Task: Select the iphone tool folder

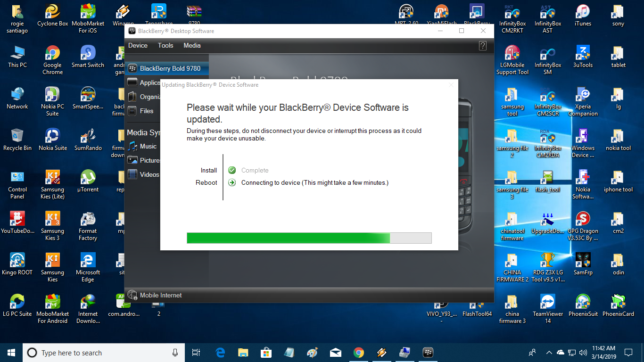Action: click(618, 181)
